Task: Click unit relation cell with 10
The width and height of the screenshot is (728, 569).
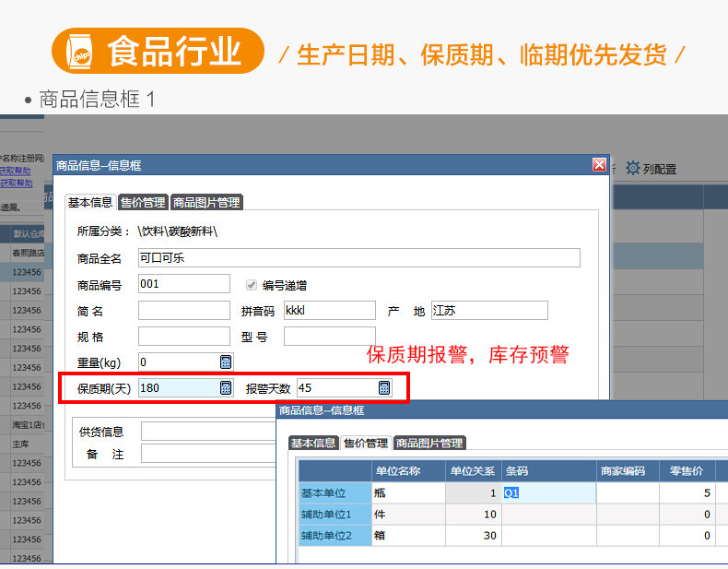Action: 473,515
